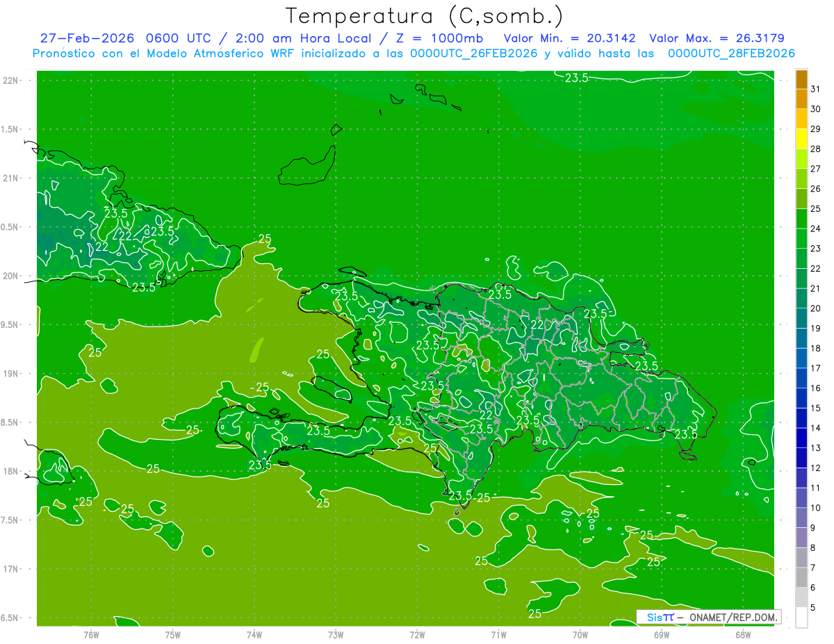Viewport: 834px width, 644px height.
Task: Select the '0000UTC_28FEB2026' valid-until time
Action: tap(731, 53)
